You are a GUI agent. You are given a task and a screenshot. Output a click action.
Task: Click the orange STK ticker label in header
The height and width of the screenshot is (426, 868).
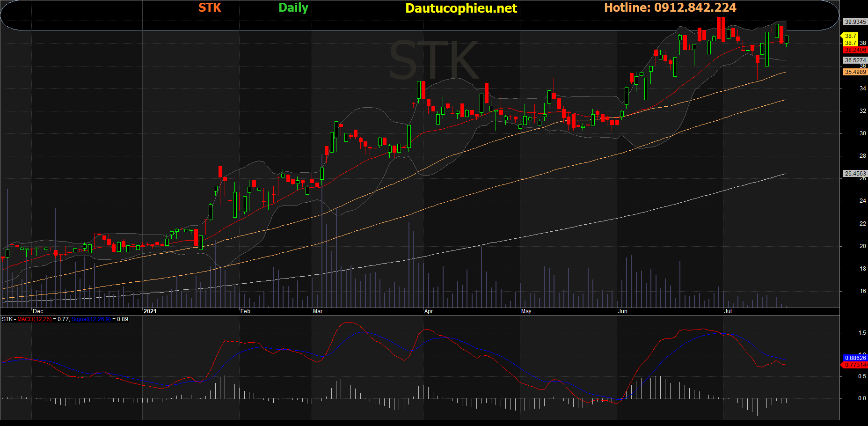(210, 7)
